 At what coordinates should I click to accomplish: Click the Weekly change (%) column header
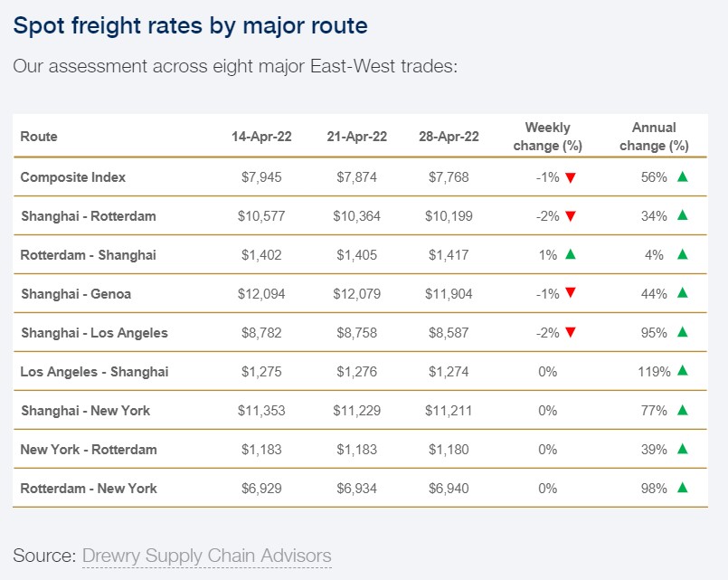(547, 137)
